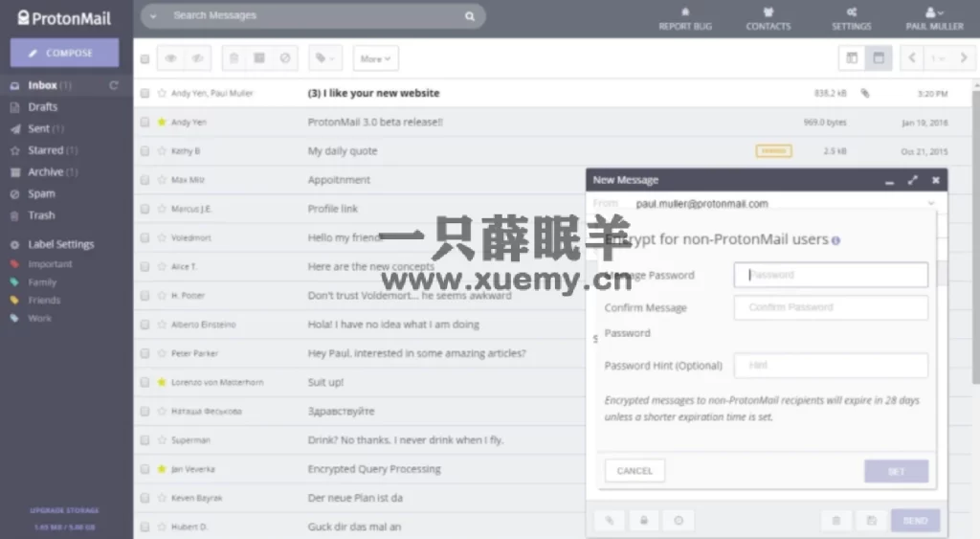Filter by Friends label

point(44,301)
